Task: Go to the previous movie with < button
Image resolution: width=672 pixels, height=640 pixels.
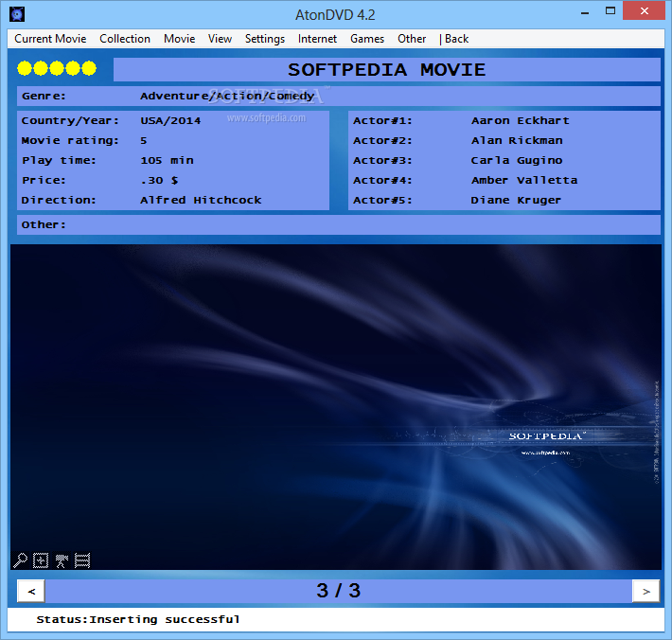Action: [x=31, y=591]
